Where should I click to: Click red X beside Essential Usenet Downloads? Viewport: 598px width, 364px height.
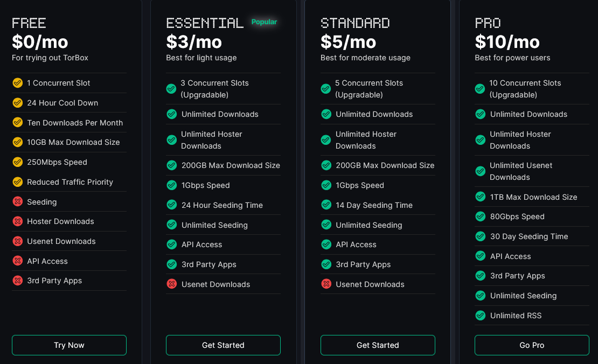pyautogui.click(x=172, y=284)
